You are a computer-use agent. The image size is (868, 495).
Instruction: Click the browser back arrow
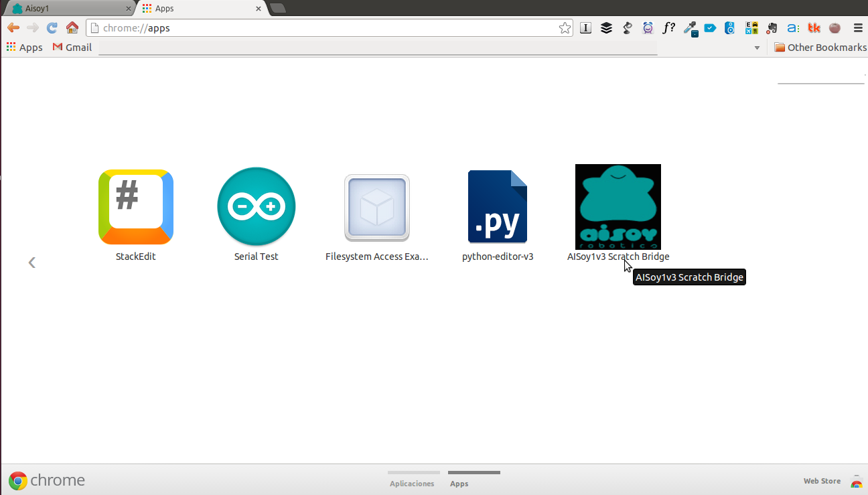coord(13,28)
